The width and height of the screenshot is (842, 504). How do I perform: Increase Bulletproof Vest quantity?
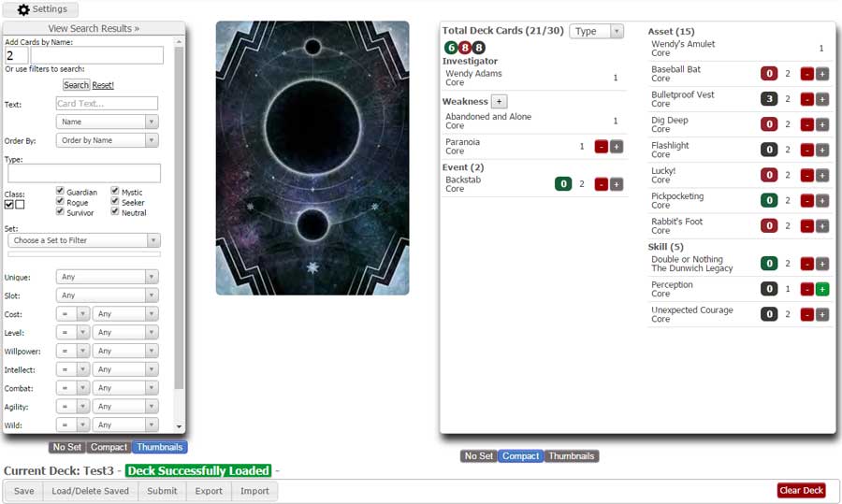tap(822, 99)
